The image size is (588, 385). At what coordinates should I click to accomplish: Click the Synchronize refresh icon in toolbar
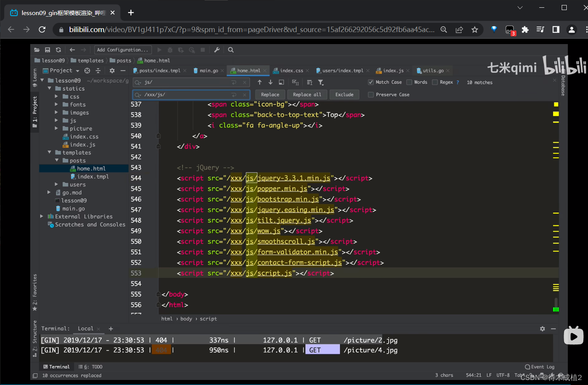pyautogui.click(x=58, y=50)
